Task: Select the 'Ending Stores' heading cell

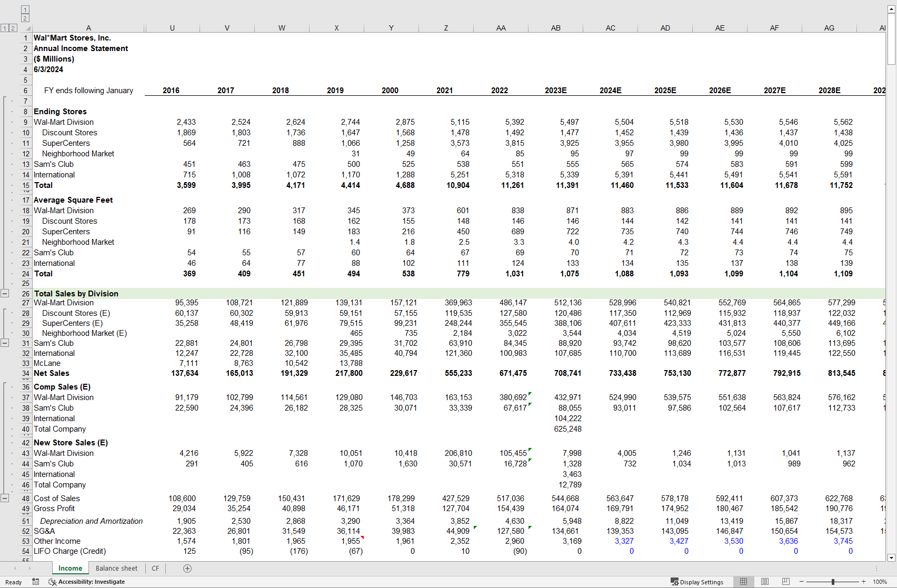Action: coord(60,112)
